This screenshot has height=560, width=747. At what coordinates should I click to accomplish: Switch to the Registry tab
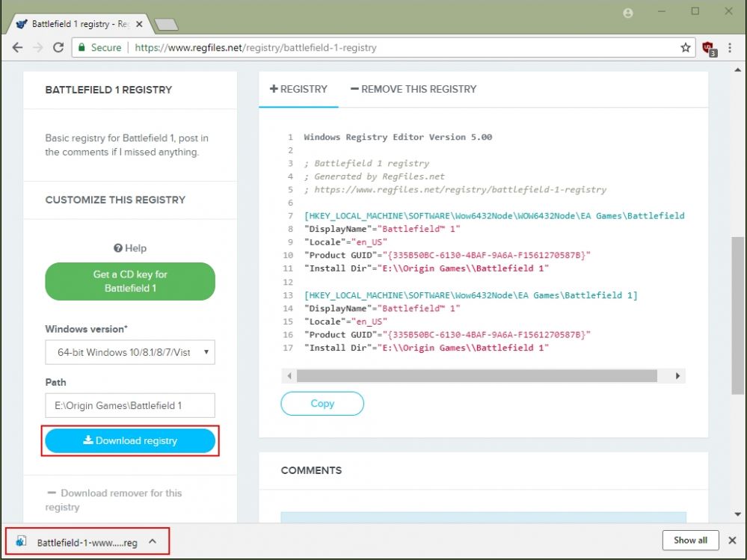click(298, 89)
